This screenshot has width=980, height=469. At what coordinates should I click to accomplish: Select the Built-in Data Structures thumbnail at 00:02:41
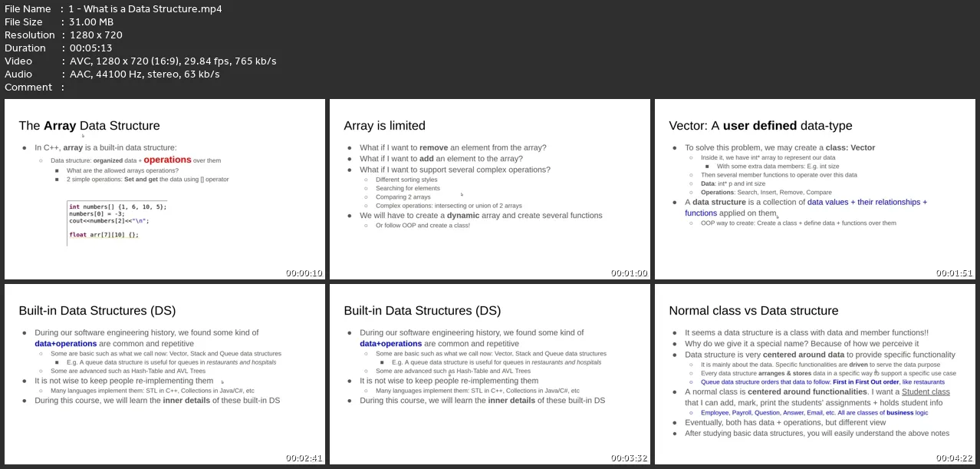coord(164,374)
